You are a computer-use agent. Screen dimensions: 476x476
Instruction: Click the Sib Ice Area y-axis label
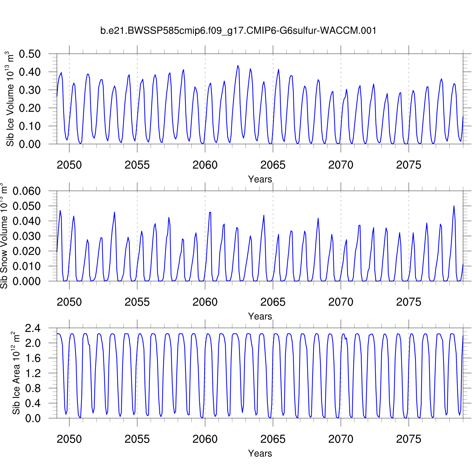[x=16, y=373]
